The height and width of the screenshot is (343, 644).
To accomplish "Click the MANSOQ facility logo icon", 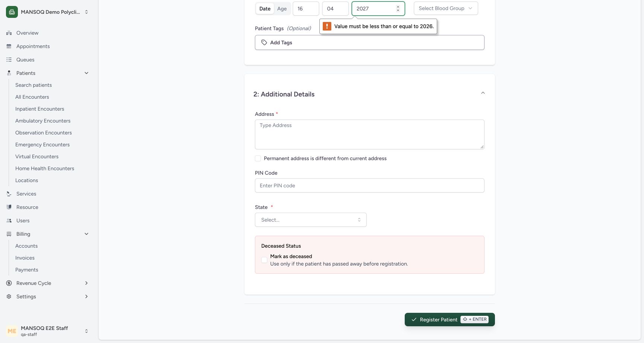I will point(12,12).
